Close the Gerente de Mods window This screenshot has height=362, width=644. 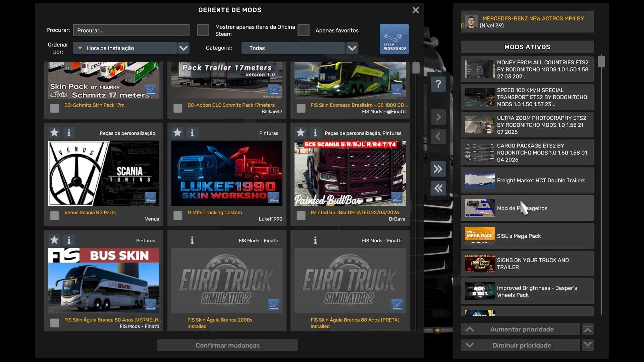pyautogui.click(x=416, y=10)
